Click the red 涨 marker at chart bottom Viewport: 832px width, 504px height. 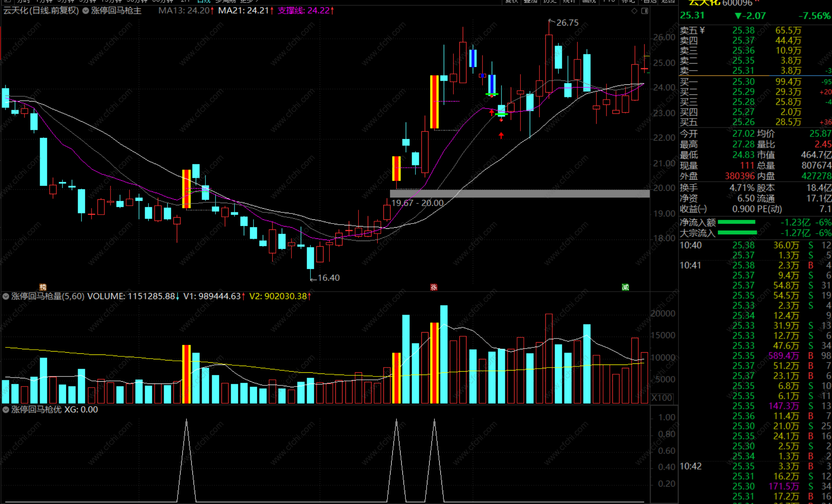tap(434, 287)
